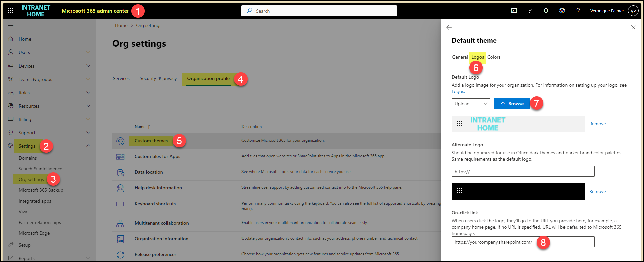Image resolution: width=644 pixels, height=262 pixels.
Task: Select the General tab in Default theme
Action: click(460, 57)
